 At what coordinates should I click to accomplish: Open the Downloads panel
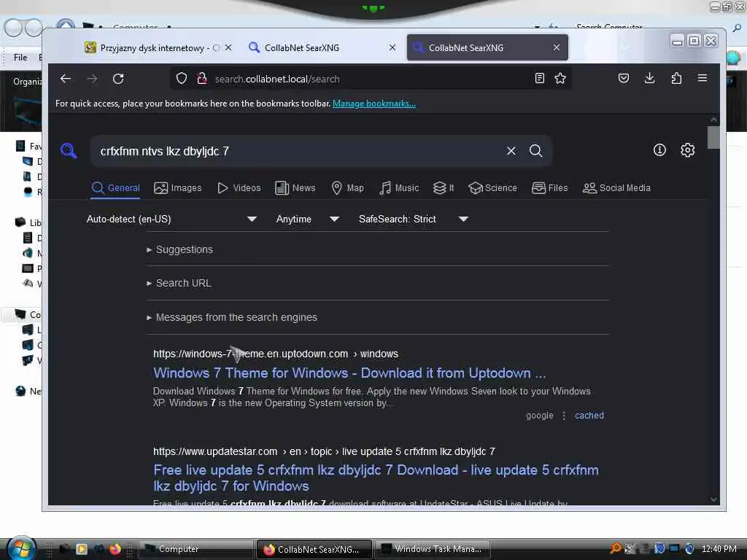[649, 79]
